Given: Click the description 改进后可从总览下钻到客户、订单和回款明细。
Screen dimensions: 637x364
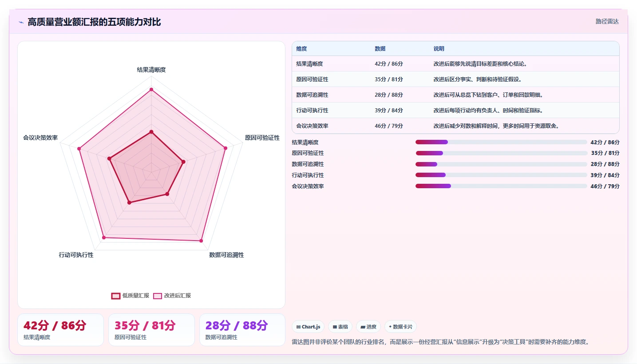Looking at the screenshot, I should 488,95.
